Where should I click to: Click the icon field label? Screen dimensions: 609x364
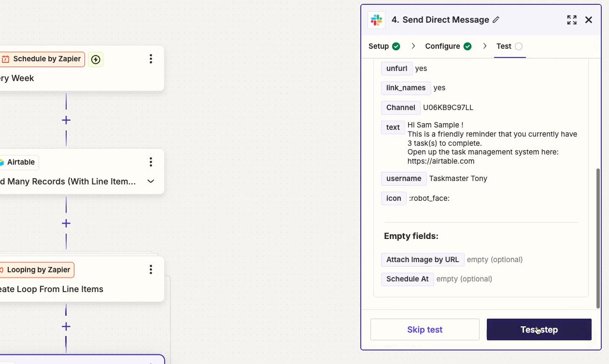tap(394, 198)
